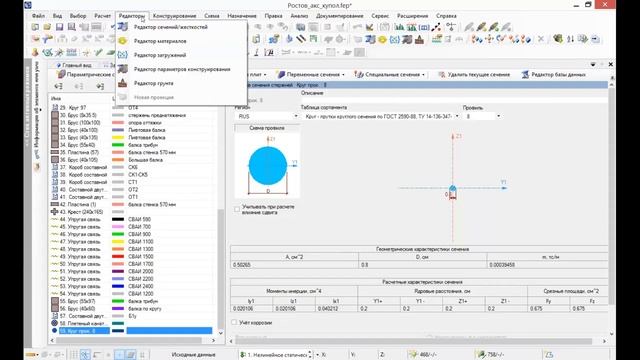Click Исходные данные in status bar
The width and height of the screenshot is (640, 360).
(193, 355)
